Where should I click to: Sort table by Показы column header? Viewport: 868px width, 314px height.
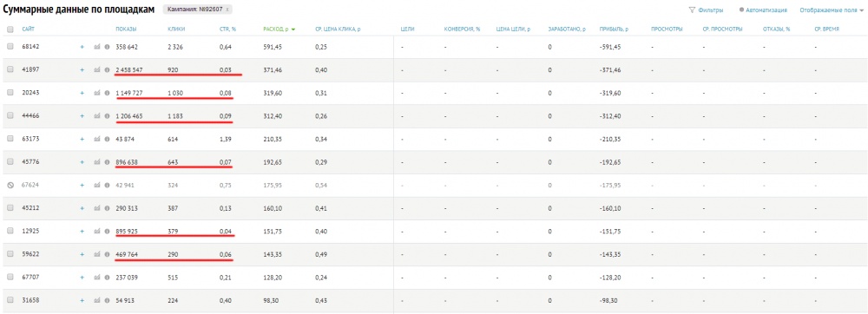coord(126,29)
